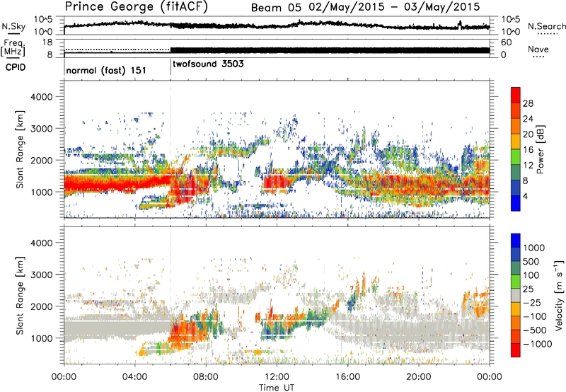Click the 2000 km tick of velocity panel
This screenshot has width=566, height=392.
point(42,306)
